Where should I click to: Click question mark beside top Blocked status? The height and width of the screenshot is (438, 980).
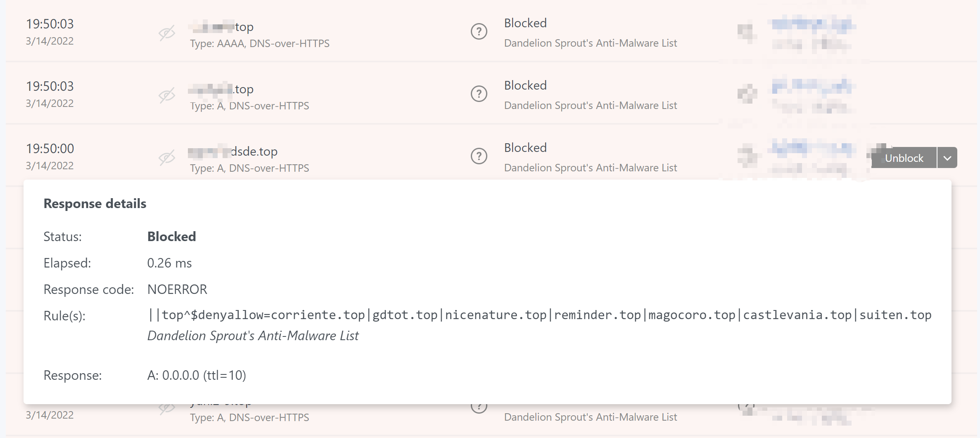479,31
